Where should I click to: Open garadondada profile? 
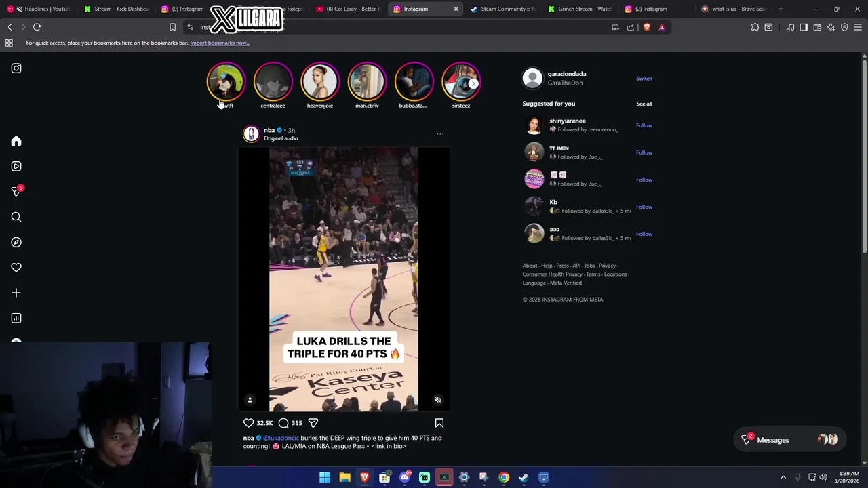click(567, 74)
